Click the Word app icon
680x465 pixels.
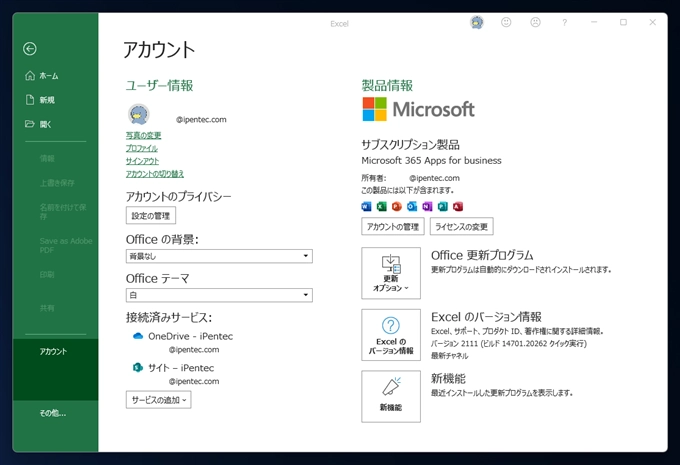(x=366, y=206)
